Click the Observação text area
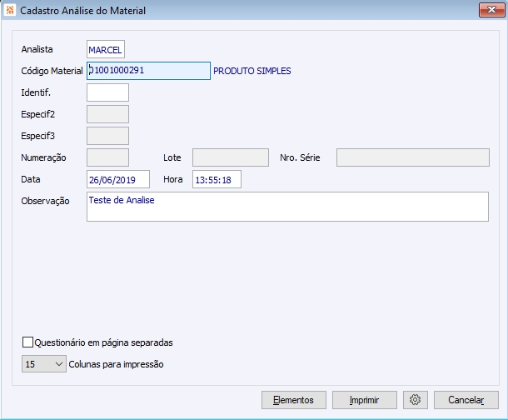The height and width of the screenshot is (420, 508). 287,207
